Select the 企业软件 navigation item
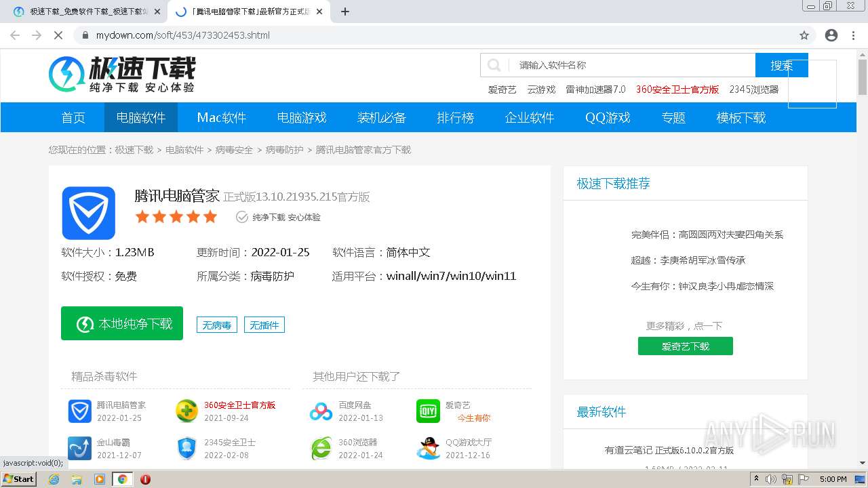The height and width of the screenshot is (488, 868). [530, 117]
